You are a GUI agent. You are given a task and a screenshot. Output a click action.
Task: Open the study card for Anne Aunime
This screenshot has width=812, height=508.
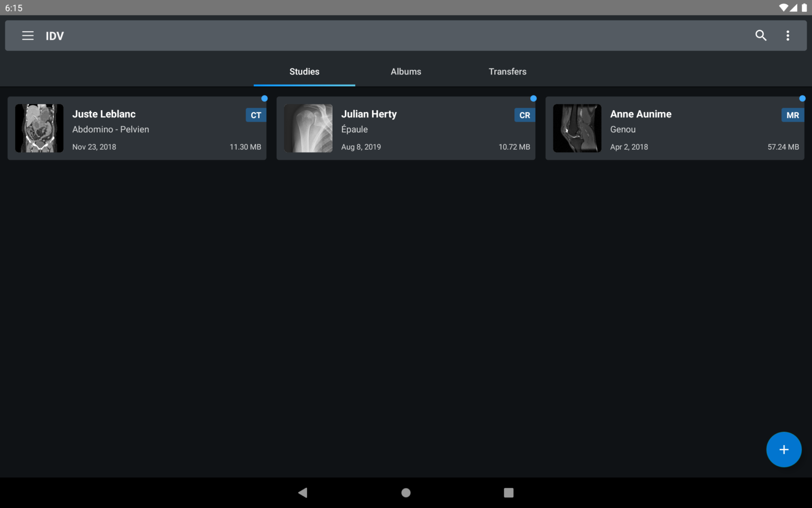click(675, 128)
